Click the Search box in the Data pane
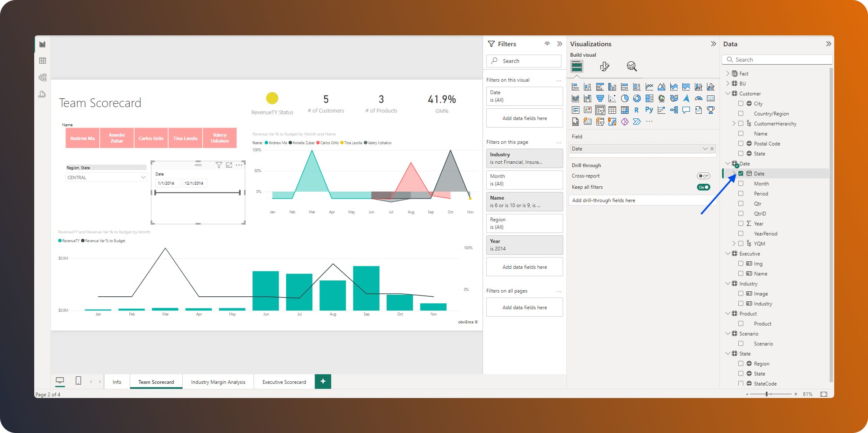The image size is (868, 433). tap(777, 59)
